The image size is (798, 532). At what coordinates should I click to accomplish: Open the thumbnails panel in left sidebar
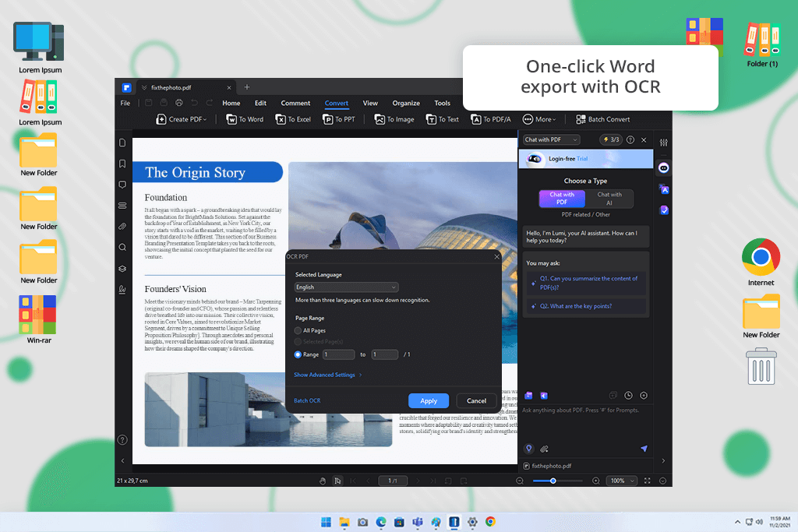tap(122, 143)
